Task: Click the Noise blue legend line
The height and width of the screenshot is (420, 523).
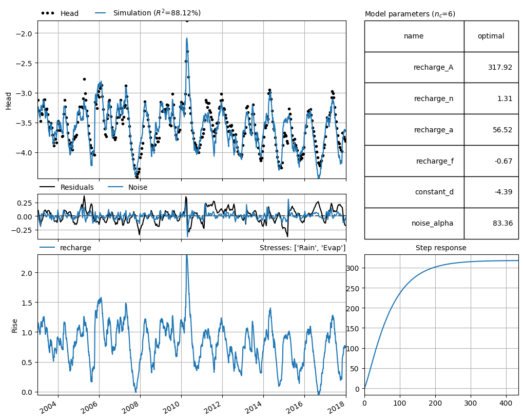Action: click(115, 187)
